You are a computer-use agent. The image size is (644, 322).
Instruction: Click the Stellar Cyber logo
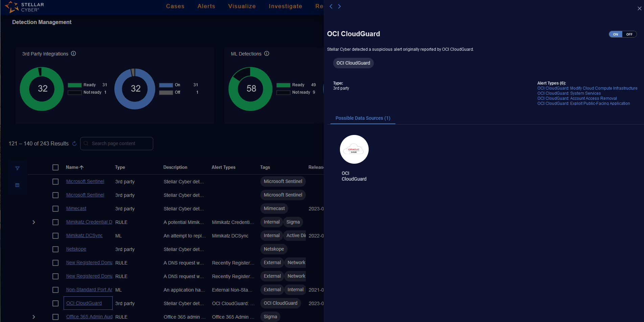[24, 7]
